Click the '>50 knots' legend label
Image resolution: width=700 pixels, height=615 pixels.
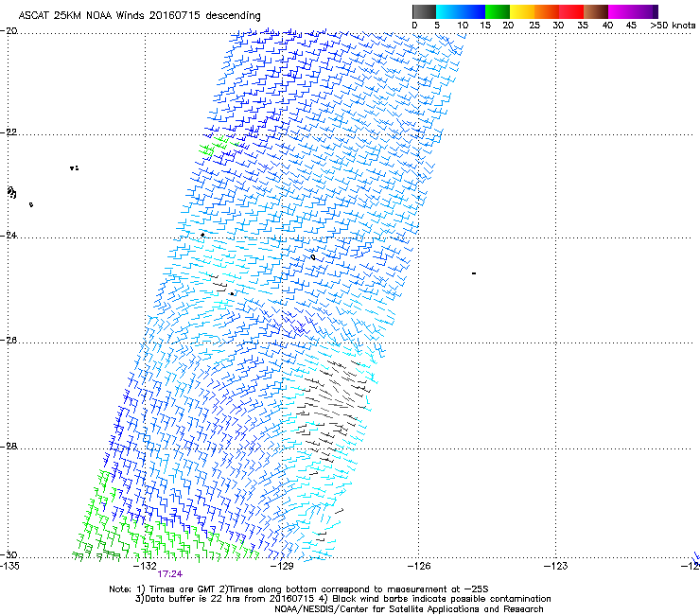coord(673,26)
